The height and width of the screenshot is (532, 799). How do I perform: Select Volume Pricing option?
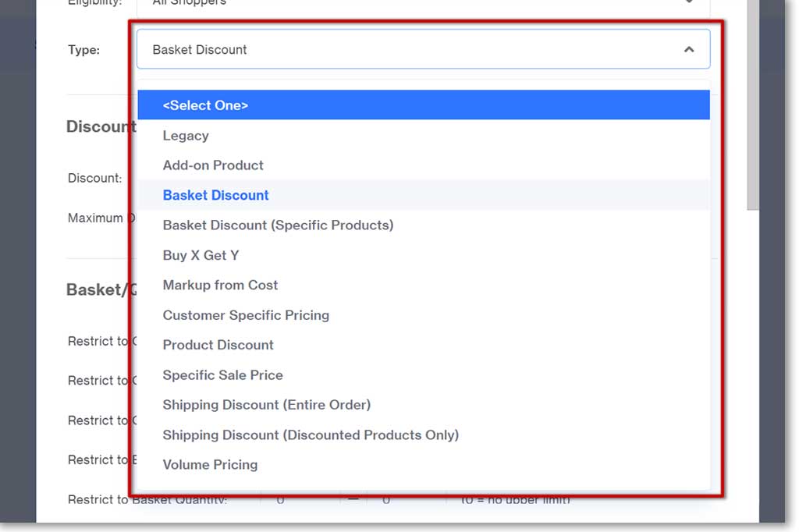pos(424,465)
